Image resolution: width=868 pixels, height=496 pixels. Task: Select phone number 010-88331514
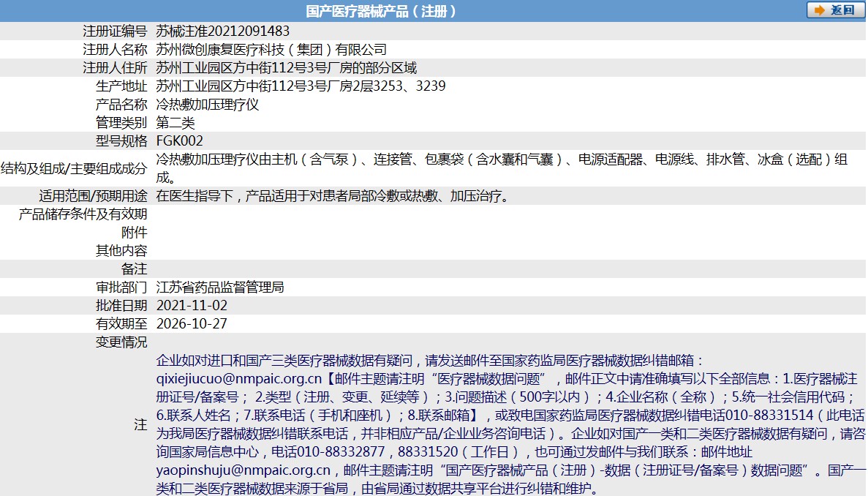769,416
